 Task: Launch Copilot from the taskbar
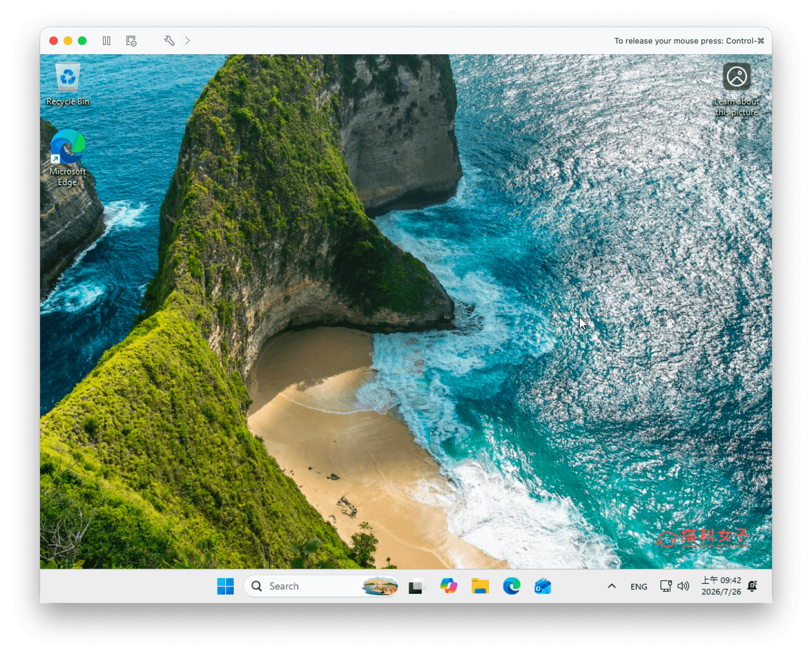[x=449, y=586]
